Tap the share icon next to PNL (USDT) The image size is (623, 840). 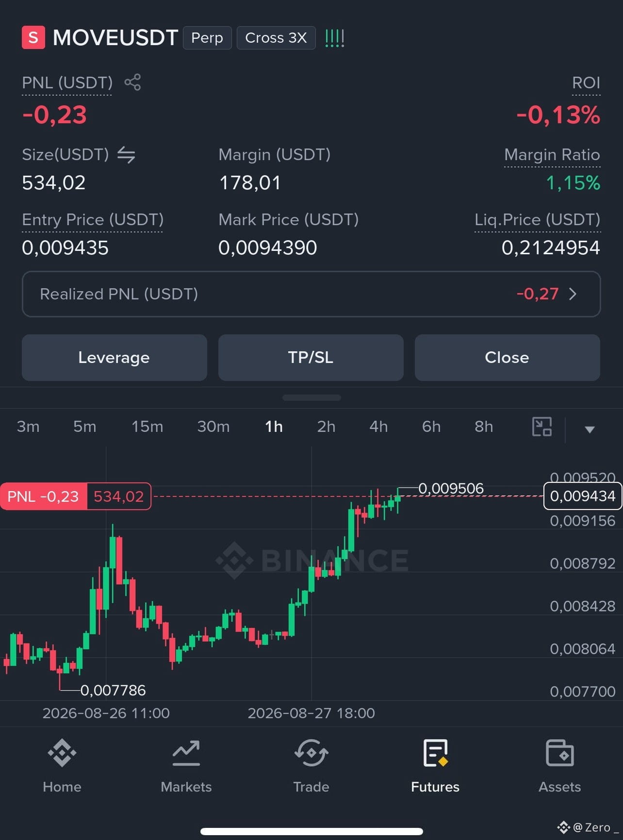tap(132, 82)
